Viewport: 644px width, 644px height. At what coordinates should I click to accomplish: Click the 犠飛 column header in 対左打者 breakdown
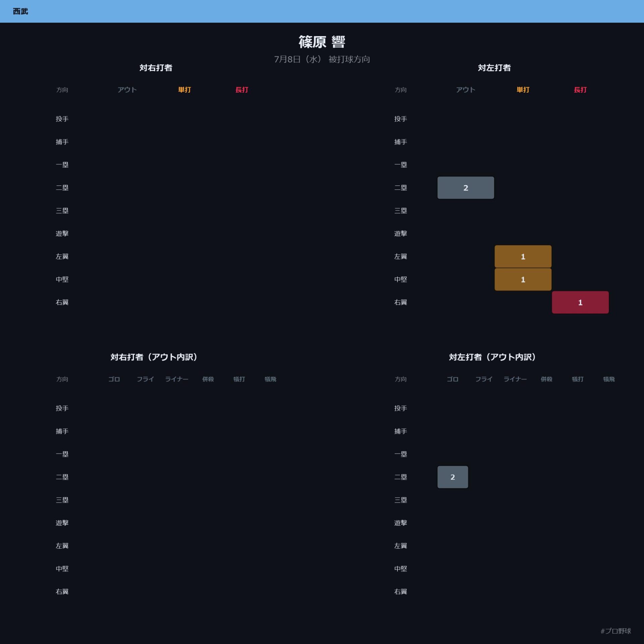pyautogui.click(x=609, y=379)
